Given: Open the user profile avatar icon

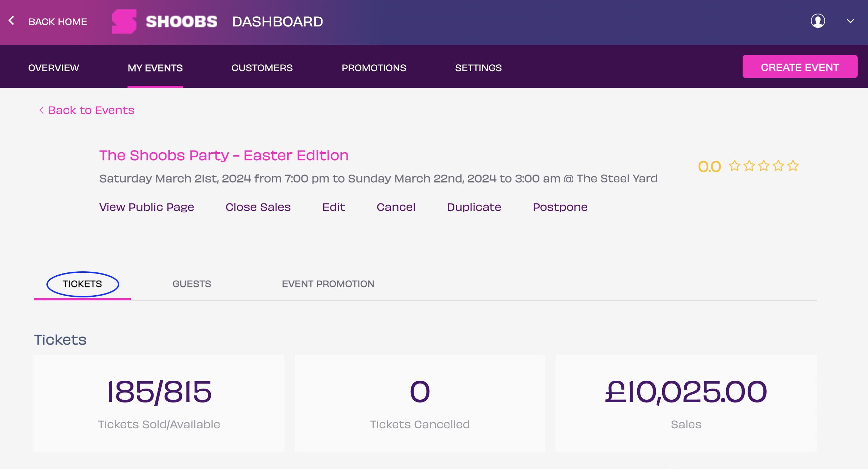Looking at the screenshot, I should pos(818,21).
